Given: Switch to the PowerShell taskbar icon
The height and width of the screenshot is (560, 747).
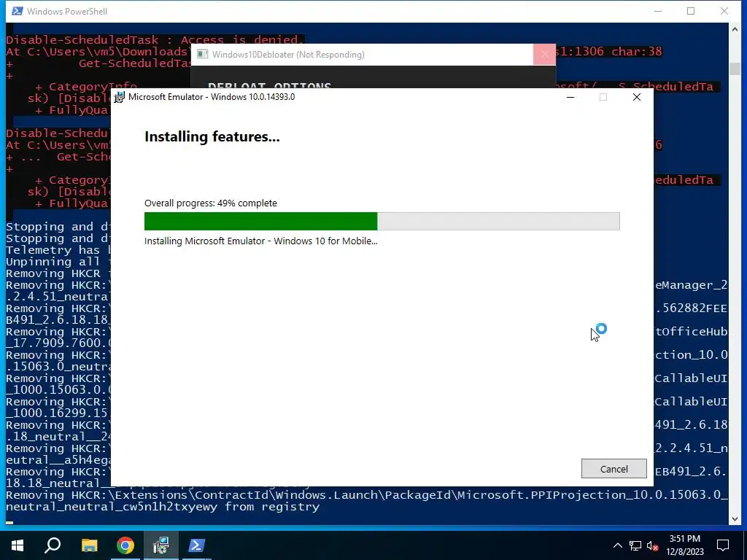Looking at the screenshot, I should (197, 545).
